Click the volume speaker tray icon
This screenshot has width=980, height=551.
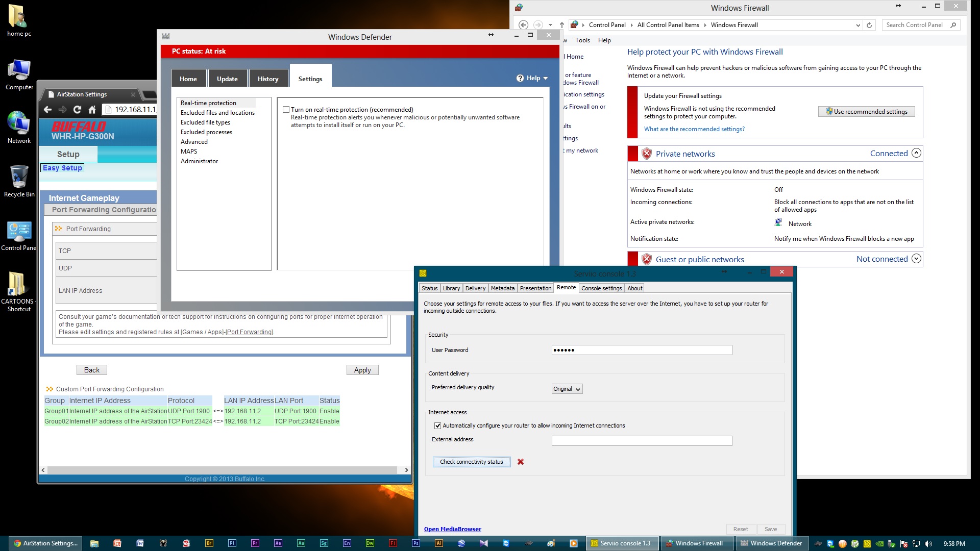click(928, 544)
